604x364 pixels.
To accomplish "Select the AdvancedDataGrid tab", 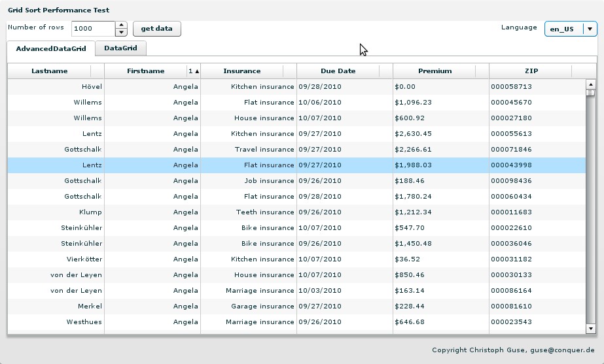I will pyautogui.click(x=51, y=48).
